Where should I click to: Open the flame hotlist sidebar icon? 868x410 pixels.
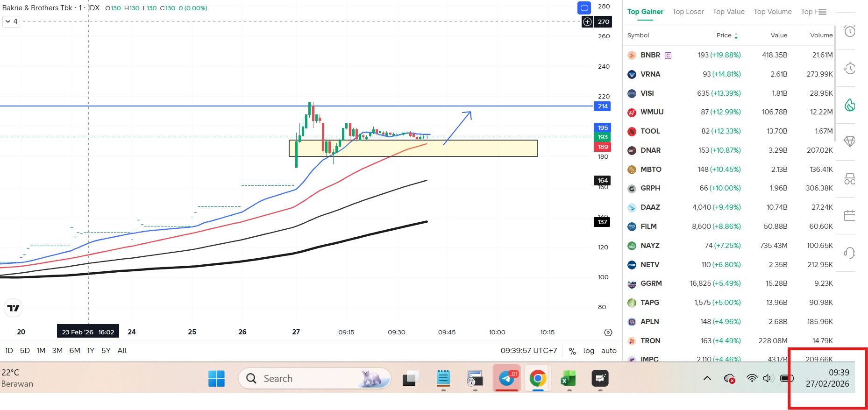[849, 105]
